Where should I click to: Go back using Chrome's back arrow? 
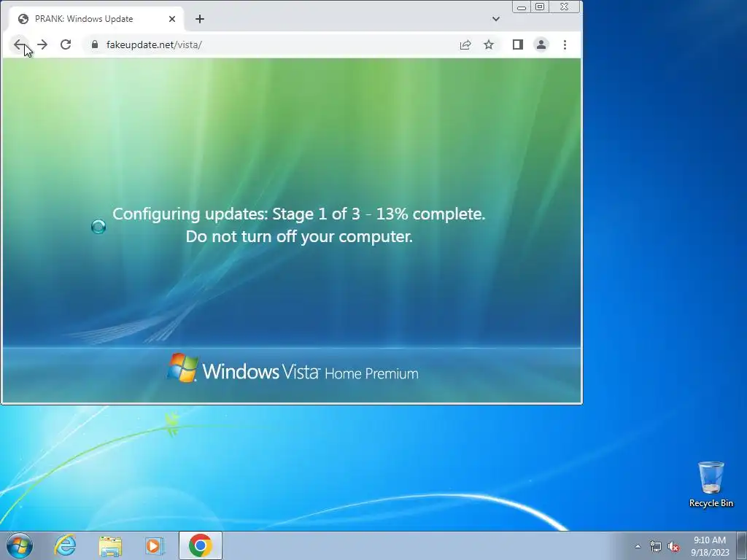pos(19,44)
